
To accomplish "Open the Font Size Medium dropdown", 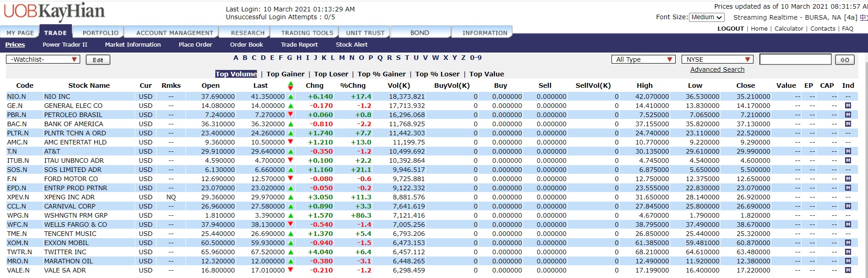I will 707,17.
